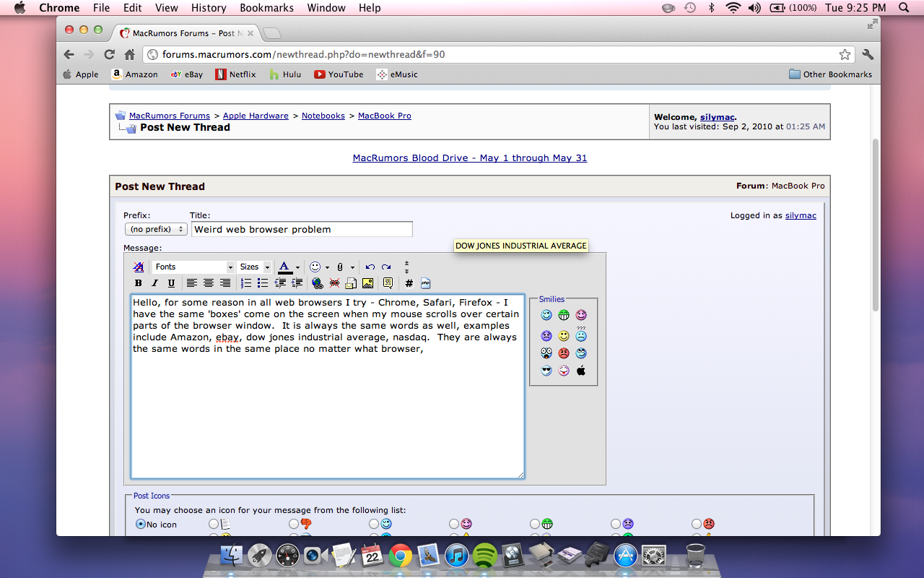The width and height of the screenshot is (924, 578).
Task: Click inside the message text area
Action: coord(328,387)
